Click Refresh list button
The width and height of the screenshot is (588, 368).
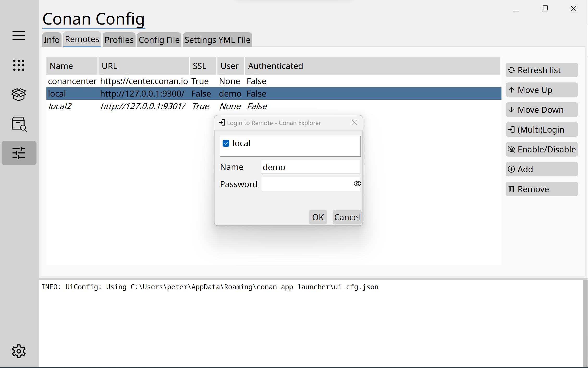542,70
